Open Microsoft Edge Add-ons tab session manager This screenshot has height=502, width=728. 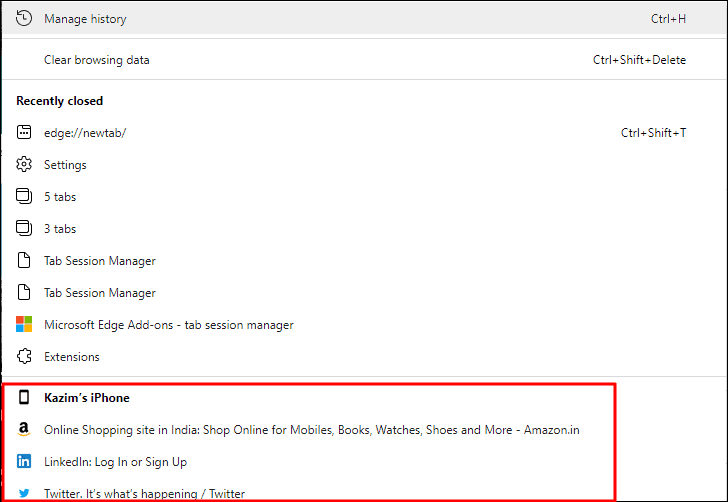tap(364, 325)
